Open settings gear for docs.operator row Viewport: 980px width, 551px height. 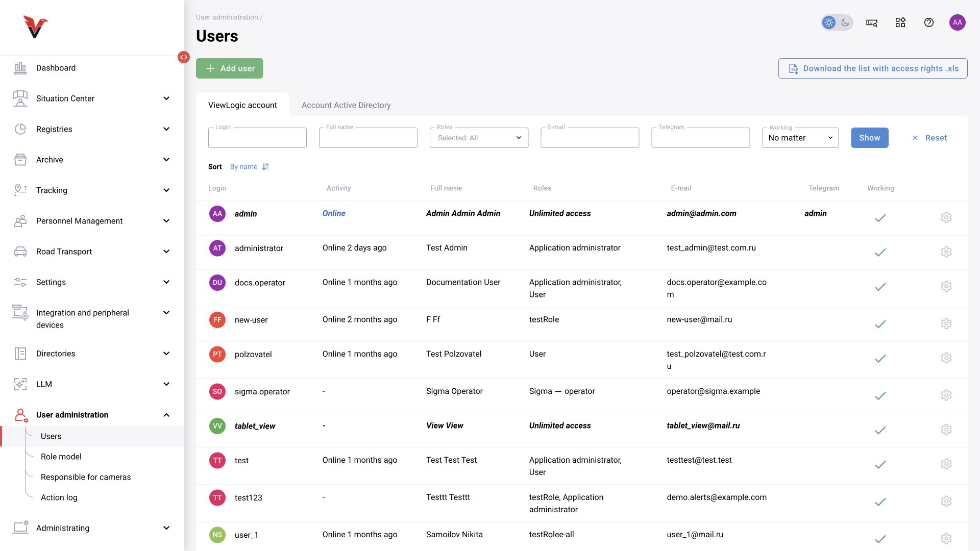coord(946,286)
